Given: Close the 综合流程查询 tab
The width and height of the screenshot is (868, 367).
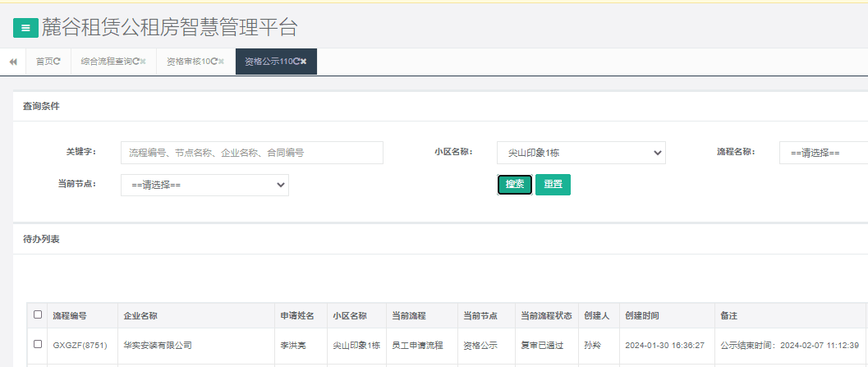Looking at the screenshot, I should 143,62.
